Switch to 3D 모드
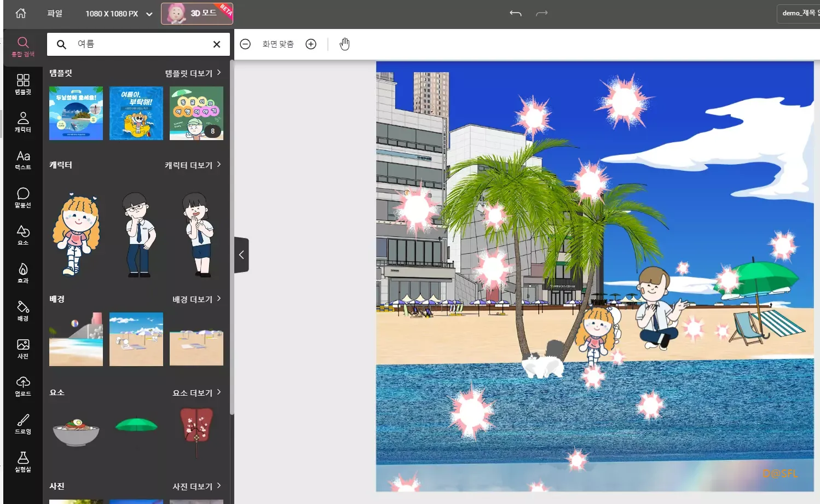The width and height of the screenshot is (820, 504). [x=197, y=13]
